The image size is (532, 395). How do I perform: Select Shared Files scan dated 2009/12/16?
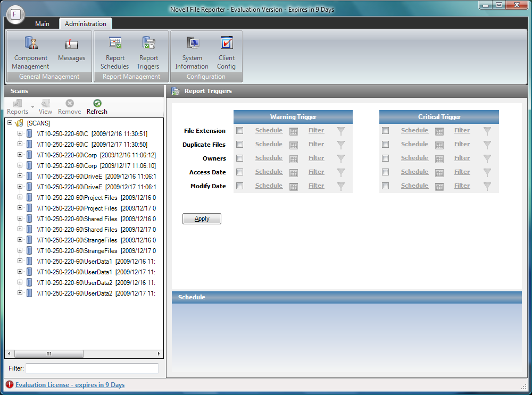point(96,218)
